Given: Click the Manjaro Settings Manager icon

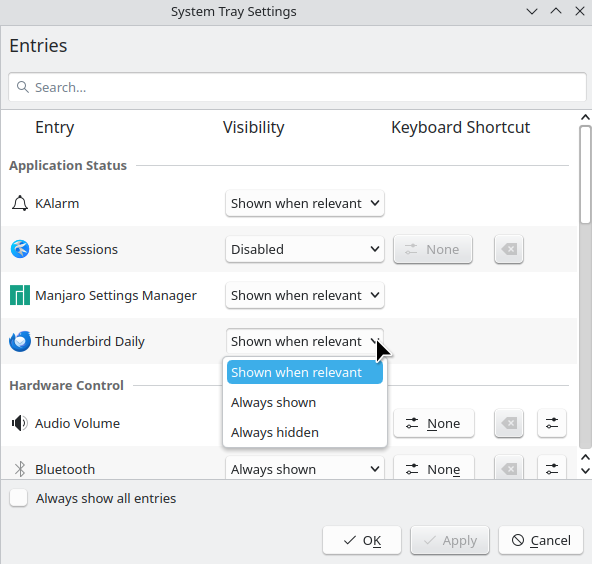Looking at the screenshot, I should pos(20,295).
